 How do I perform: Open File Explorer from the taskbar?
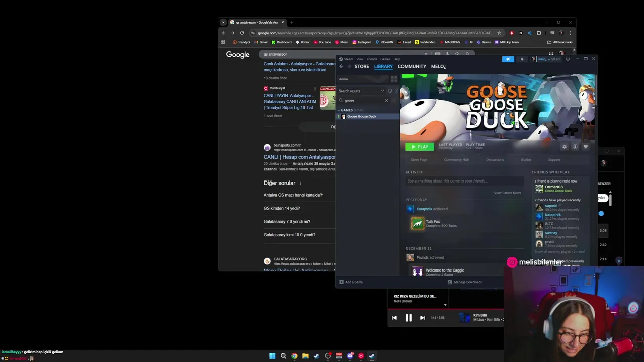[x=305, y=356]
